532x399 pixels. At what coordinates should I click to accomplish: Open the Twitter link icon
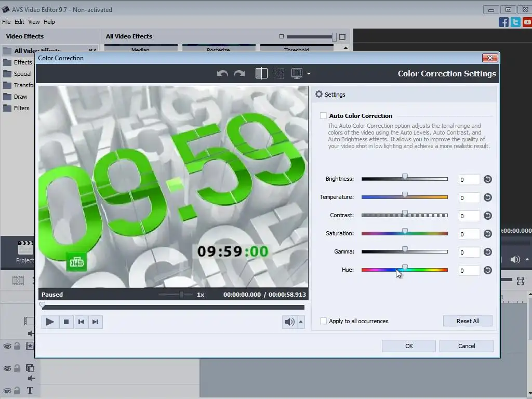point(515,22)
